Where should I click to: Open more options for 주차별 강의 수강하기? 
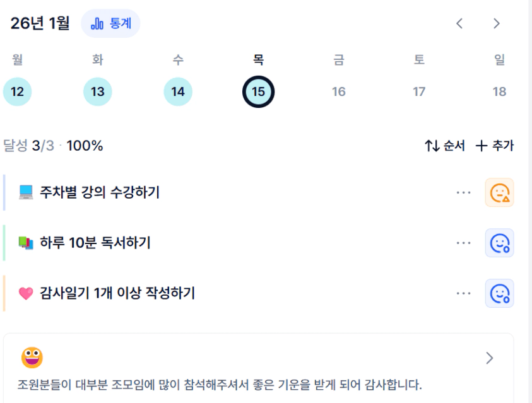pos(463,192)
